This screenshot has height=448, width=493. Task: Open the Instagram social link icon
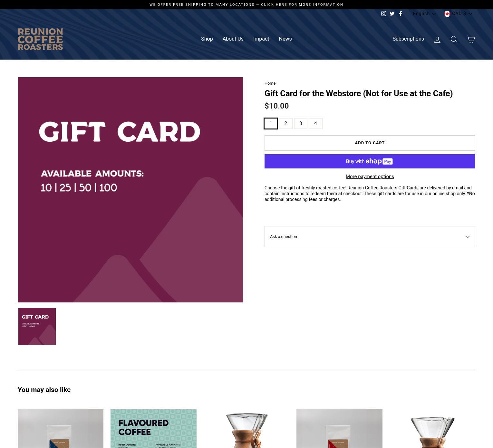(383, 14)
